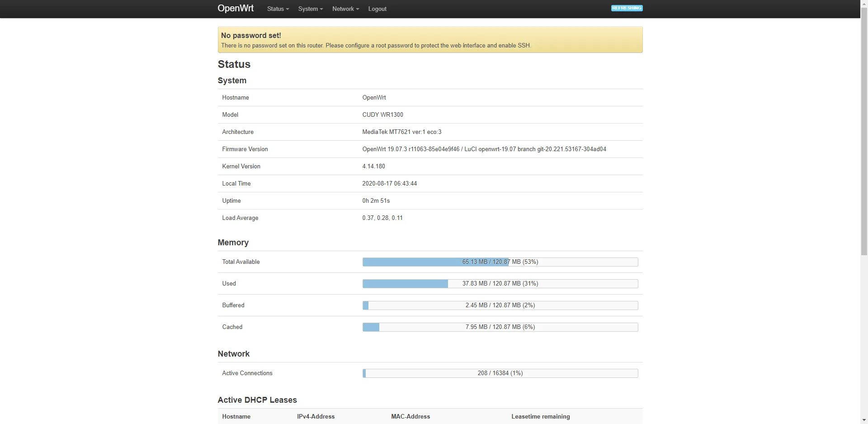Click the local time value '2020-08-17 06:43:44'
Screen dimensions: 868x424
coord(389,184)
